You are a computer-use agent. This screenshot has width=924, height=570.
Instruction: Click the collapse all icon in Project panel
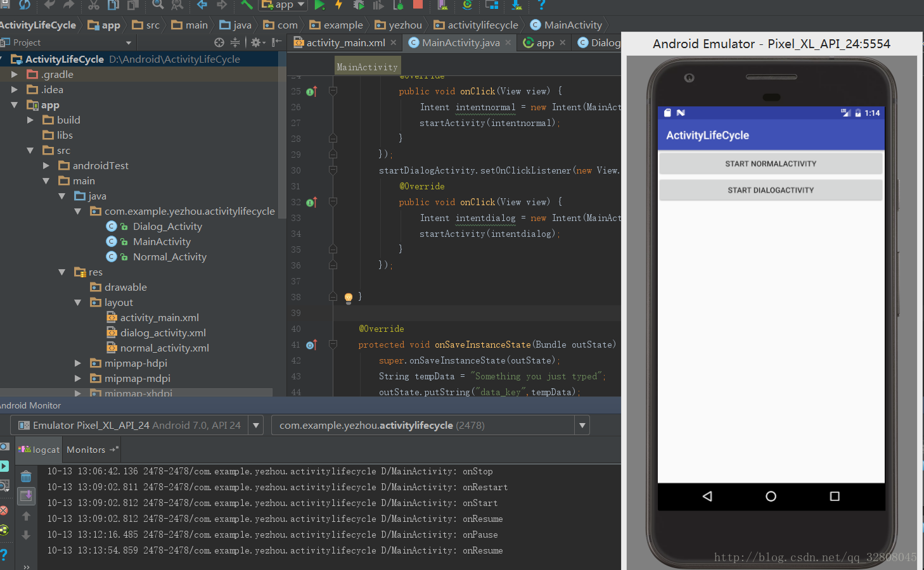pyautogui.click(x=235, y=42)
